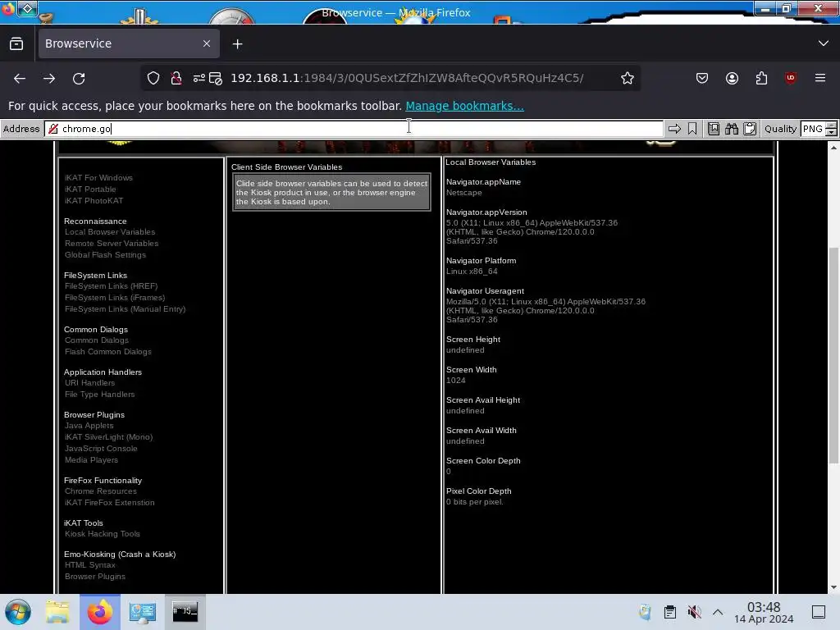This screenshot has width=840, height=630.
Task: Open Firefox View icon beside tabs
Action: coord(16,44)
